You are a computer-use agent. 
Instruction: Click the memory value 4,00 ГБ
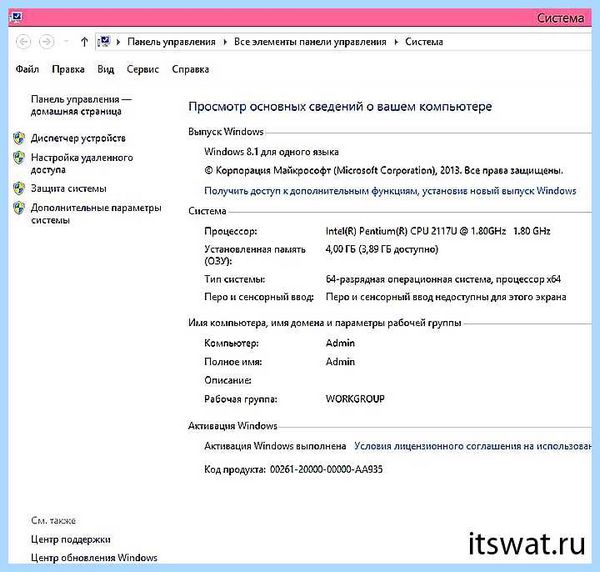pos(382,249)
